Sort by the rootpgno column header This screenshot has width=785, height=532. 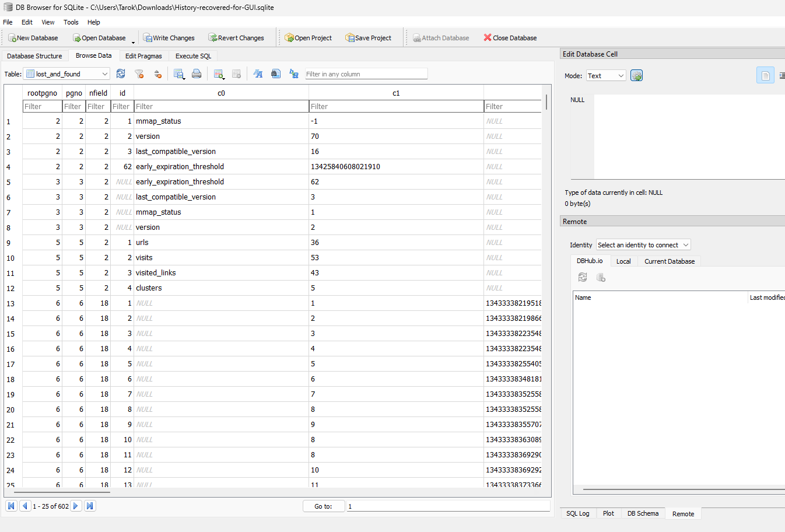(42, 93)
